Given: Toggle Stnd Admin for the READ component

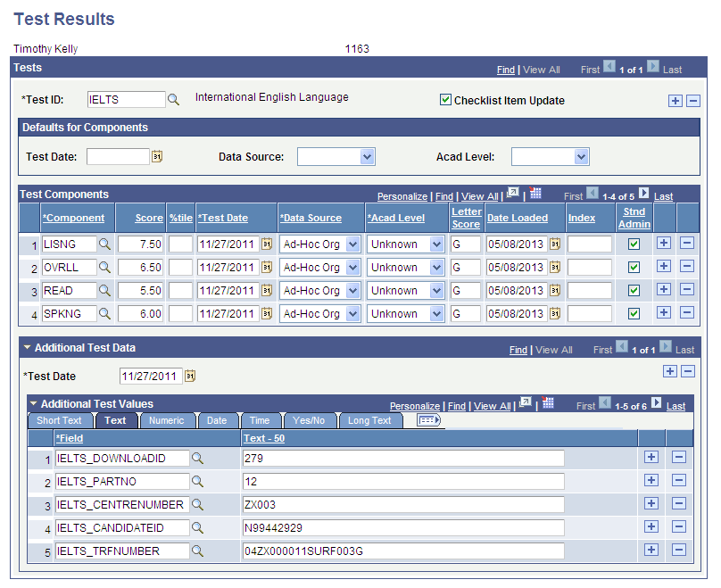Looking at the screenshot, I should point(634,290).
